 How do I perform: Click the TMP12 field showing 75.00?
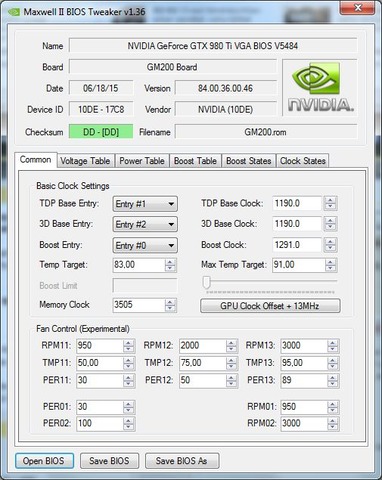click(x=203, y=363)
